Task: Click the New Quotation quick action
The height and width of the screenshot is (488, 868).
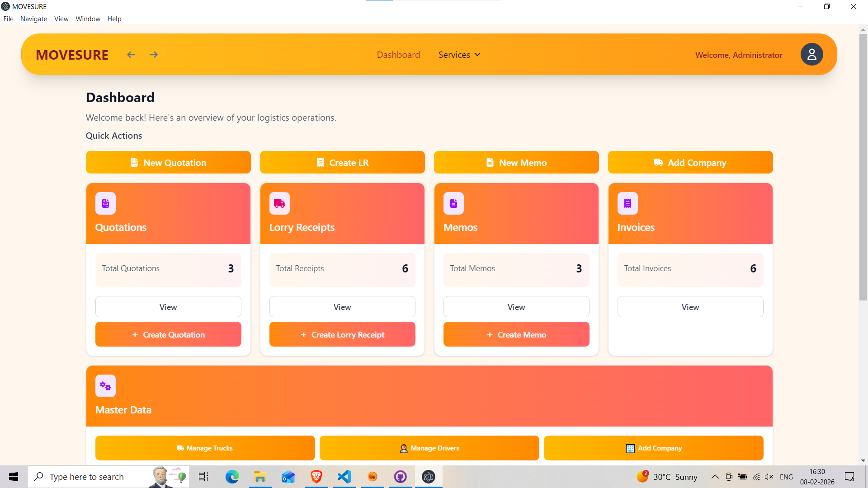Action: coord(168,162)
